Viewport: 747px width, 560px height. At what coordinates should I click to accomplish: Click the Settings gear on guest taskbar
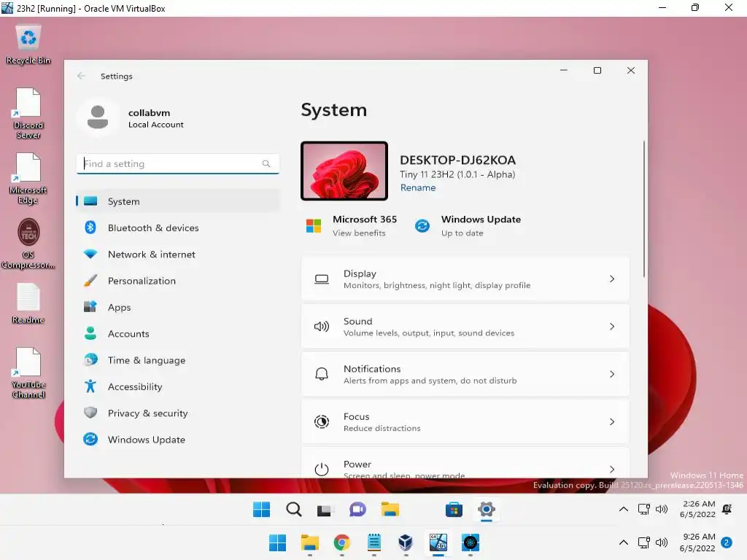(487, 510)
